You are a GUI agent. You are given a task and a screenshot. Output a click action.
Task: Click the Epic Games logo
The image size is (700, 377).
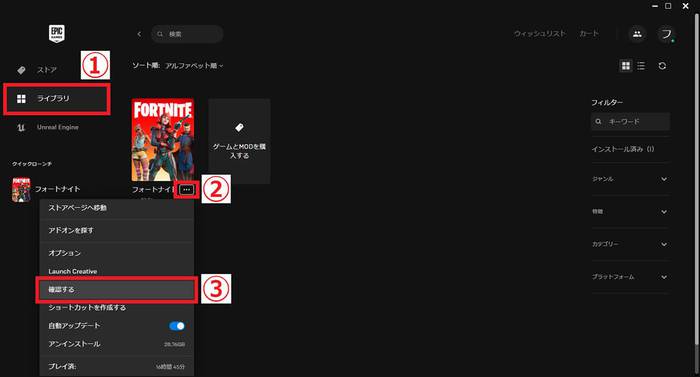pos(57,34)
